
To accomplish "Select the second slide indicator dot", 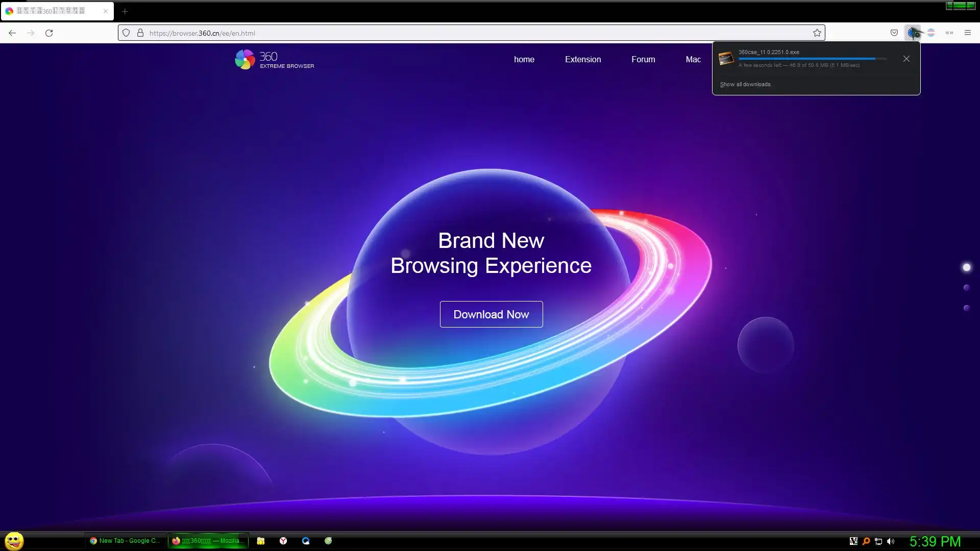I will 966,288.
